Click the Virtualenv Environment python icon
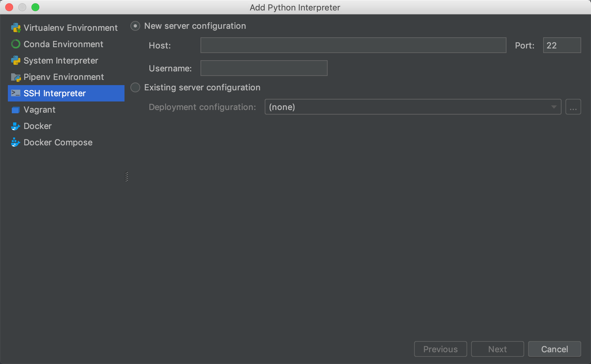Viewport: 591px width, 364px height. (x=16, y=28)
